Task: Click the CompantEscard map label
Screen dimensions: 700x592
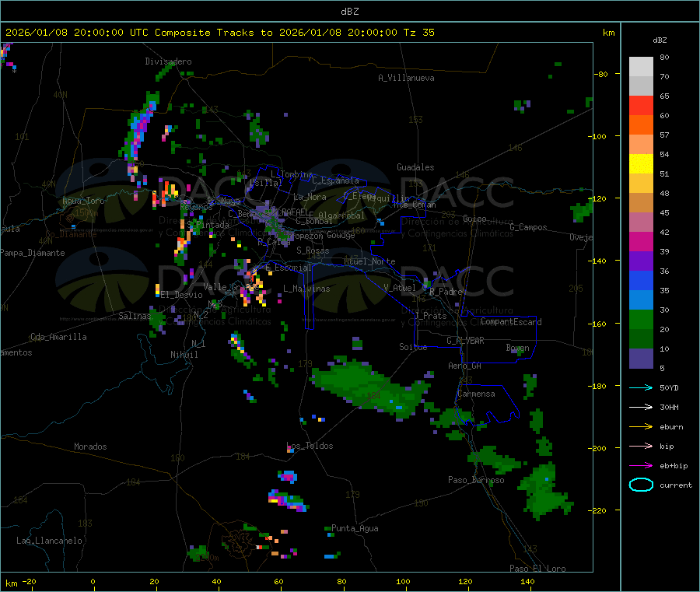Action: pos(511,322)
